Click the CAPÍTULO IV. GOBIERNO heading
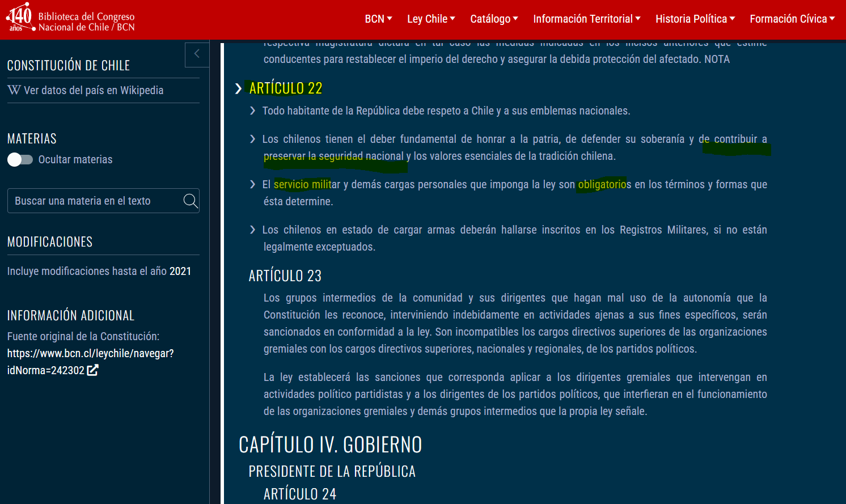Screen dimensions: 846x504 click(x=331, y=444)
